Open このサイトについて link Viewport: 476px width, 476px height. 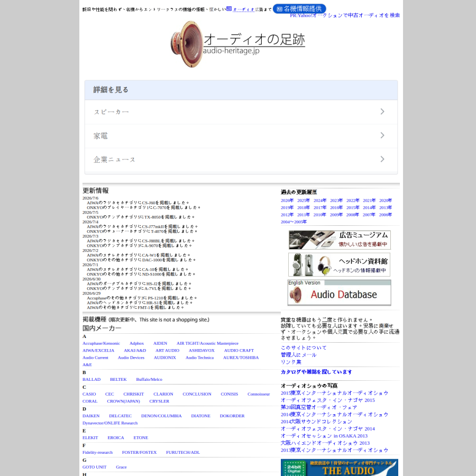tap(304, 347)
